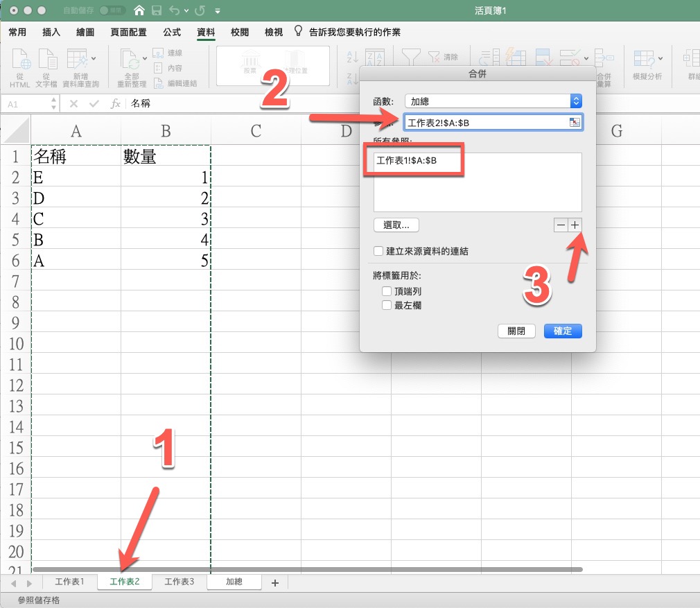Click the Remove Duplicates icon

pos(544,57)
